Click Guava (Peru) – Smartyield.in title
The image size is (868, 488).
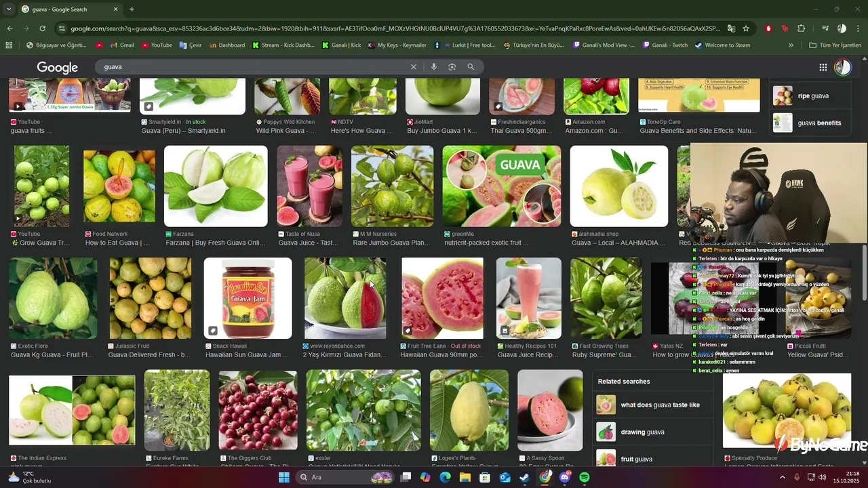click(183, 131)
